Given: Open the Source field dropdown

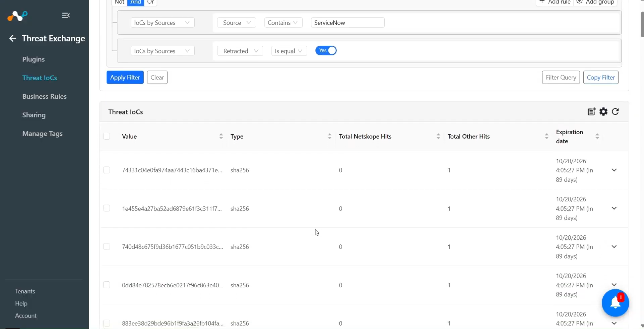Looking at the screenshot, I should click(x=237, y=22).
